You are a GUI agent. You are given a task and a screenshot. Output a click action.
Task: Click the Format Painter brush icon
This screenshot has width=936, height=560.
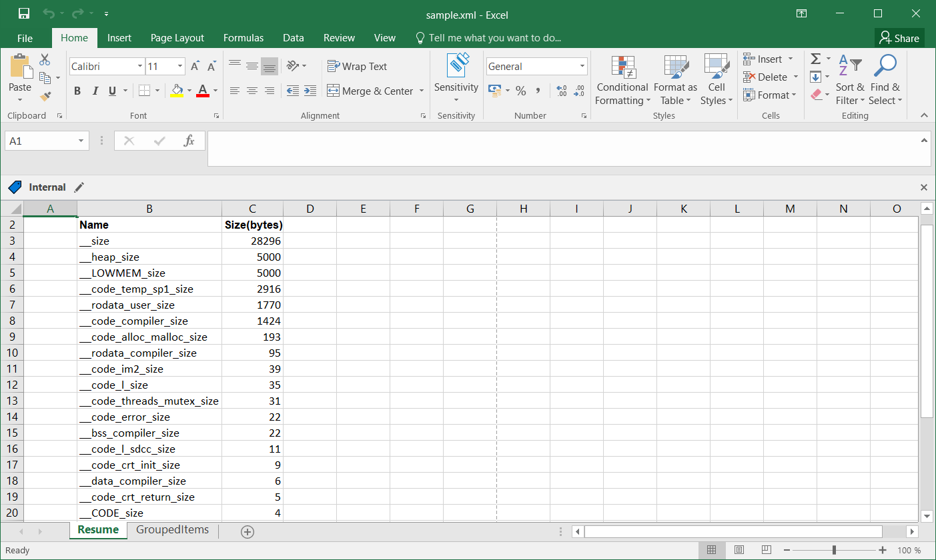pos(45,97)
